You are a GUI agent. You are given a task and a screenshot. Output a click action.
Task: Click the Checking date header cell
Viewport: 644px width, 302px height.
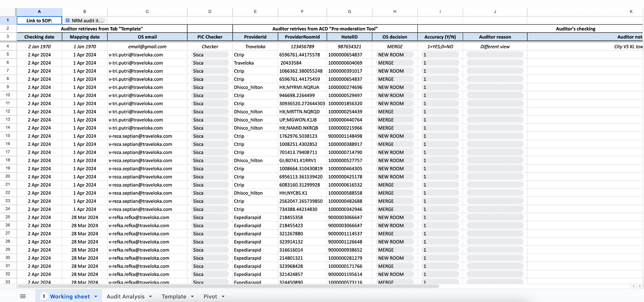tap(39, 37)
